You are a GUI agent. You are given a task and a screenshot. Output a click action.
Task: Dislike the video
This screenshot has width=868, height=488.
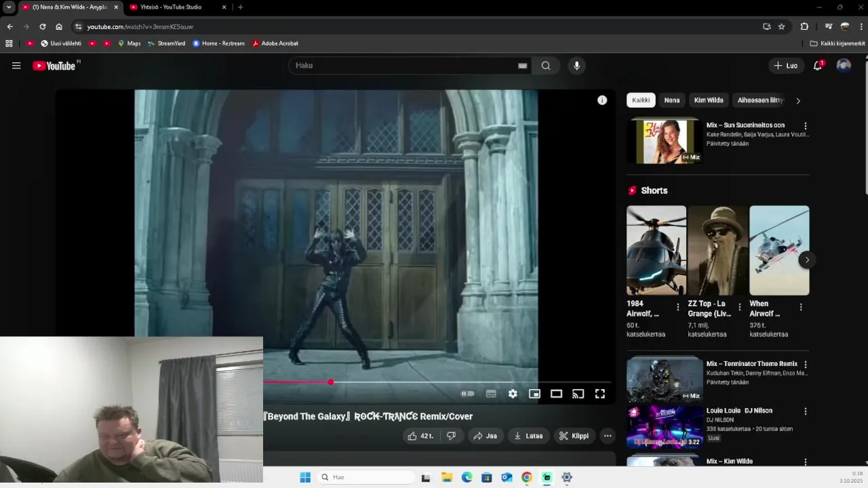tap(451, 436)
